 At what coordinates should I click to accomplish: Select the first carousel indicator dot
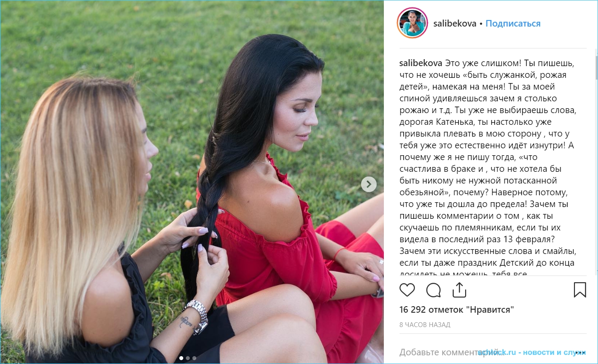pyautogui.click(x=181, y=358)
